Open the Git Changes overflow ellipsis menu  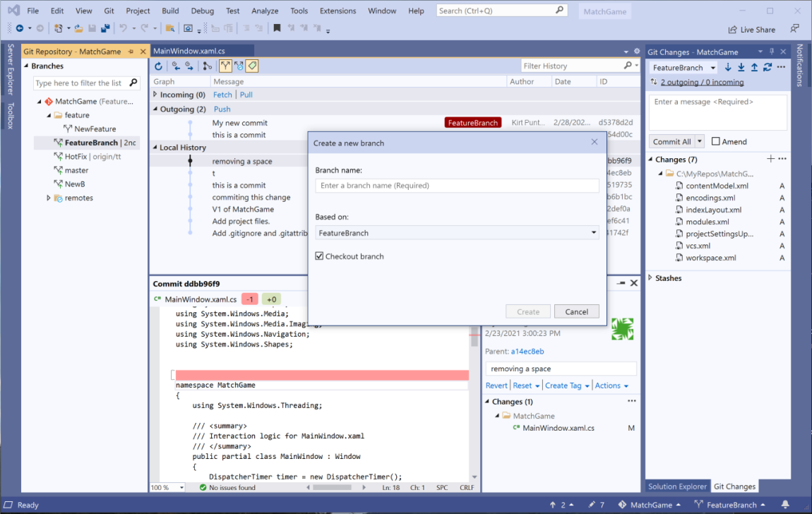tap(780, 66)
